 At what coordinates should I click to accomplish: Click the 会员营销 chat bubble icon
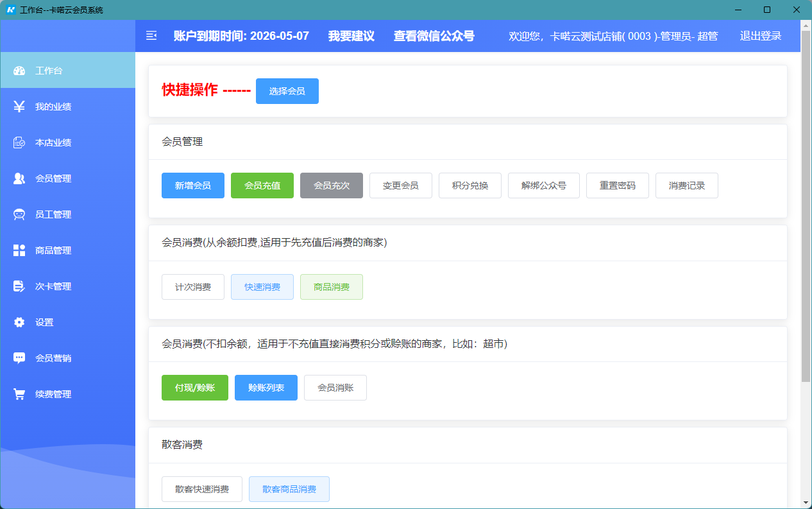coord(19,358)
